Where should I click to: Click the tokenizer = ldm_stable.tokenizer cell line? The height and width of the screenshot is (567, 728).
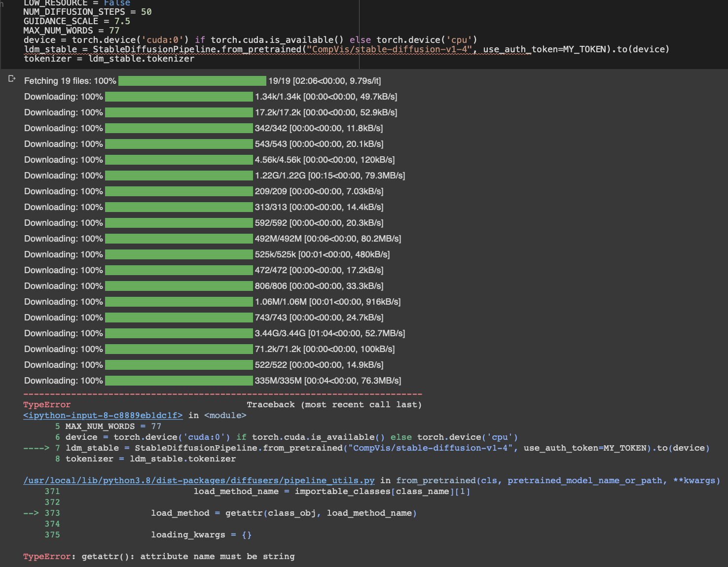coord(109,59)
